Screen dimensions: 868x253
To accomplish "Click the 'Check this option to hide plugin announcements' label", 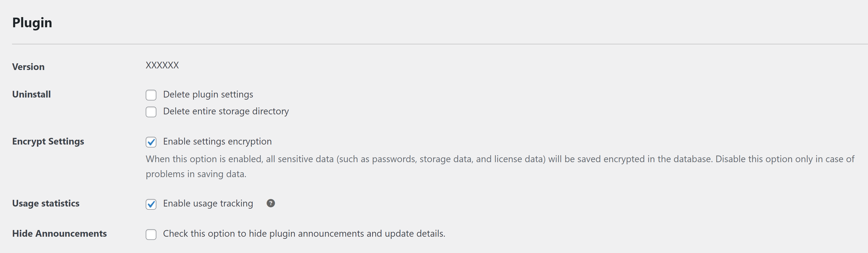I will [x=304, y=234].
